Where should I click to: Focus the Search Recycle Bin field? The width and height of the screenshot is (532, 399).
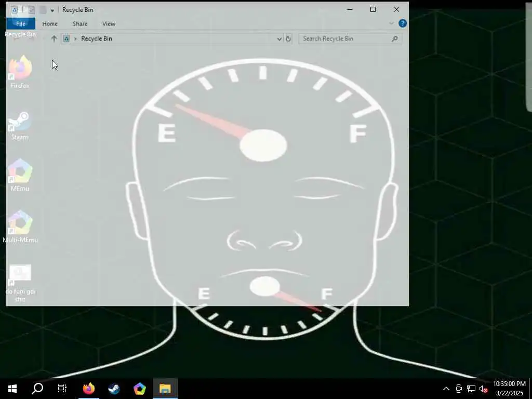[x=350, y=38]
